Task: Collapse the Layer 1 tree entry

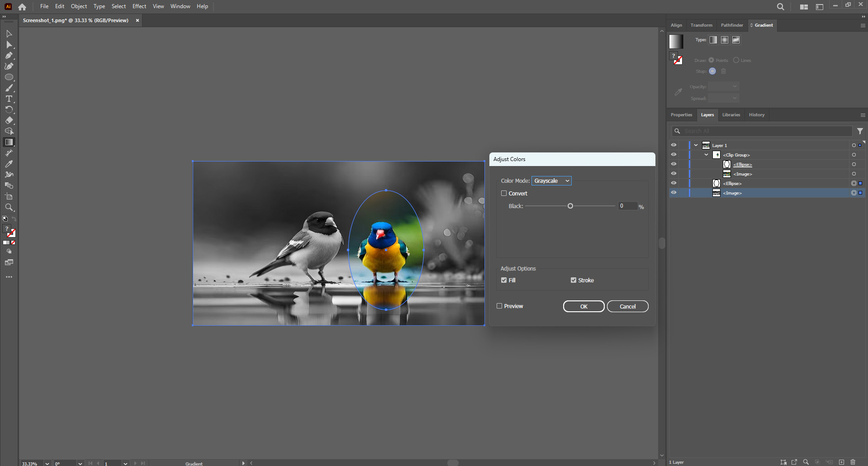Action: [695, 145]
